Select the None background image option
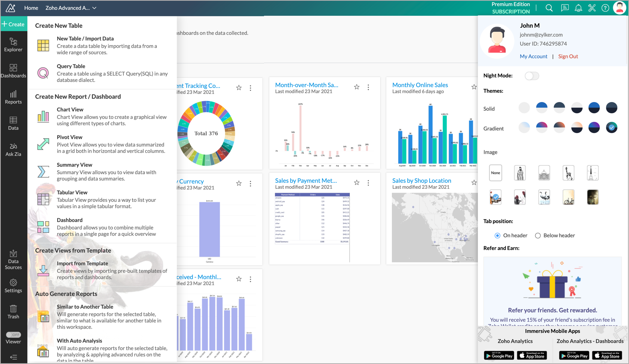The height and width of the screenshot is (364, 629). tap(495, 173)
